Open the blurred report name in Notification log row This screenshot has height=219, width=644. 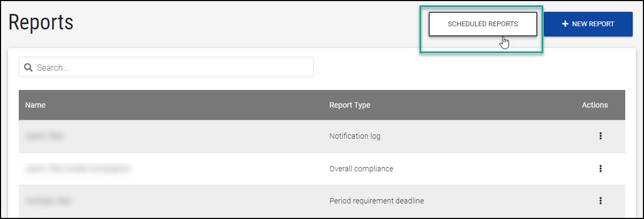pos(44,137)
